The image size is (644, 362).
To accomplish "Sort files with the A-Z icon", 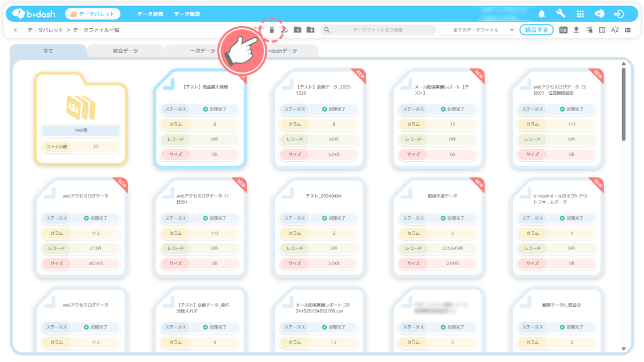I will click(615, 30).
